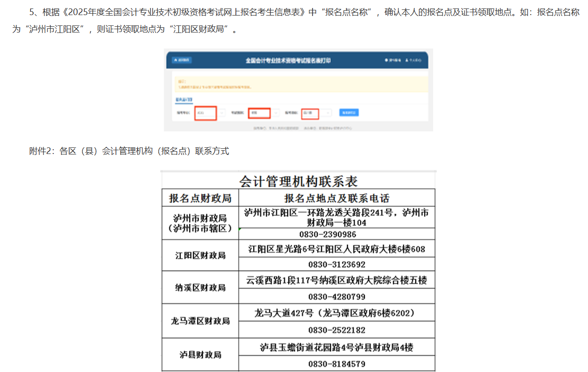Image resolution: width=588 pixels, height=372 pixels.
Task: Click the title 会计管理机构联系表
Action: pyautogui.click(x=298, y=181)
